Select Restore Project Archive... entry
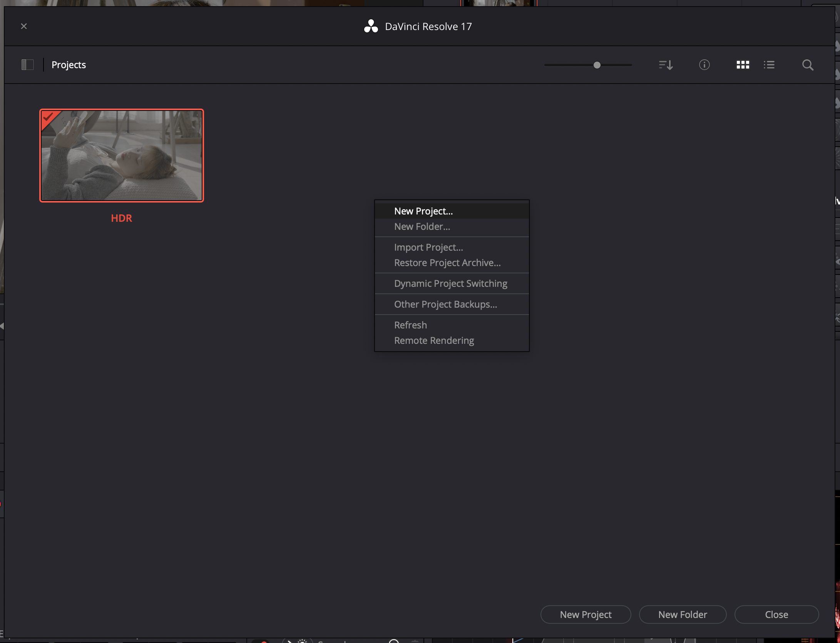This screenshot has width=840, height=643. coord(447,263)
